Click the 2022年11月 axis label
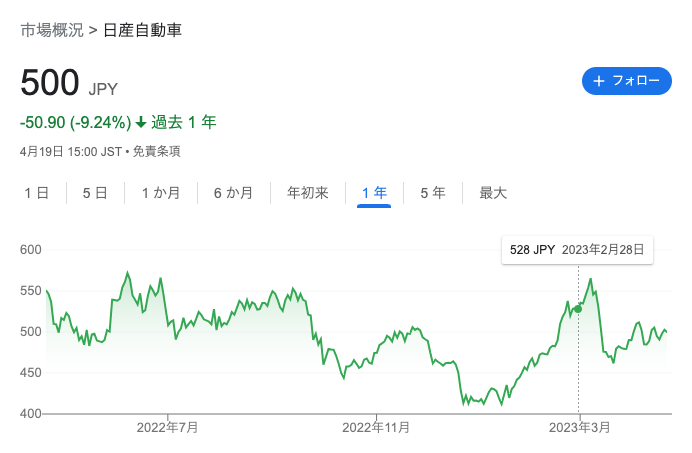Viewport: 692px width, 453px height. point(376,427)
